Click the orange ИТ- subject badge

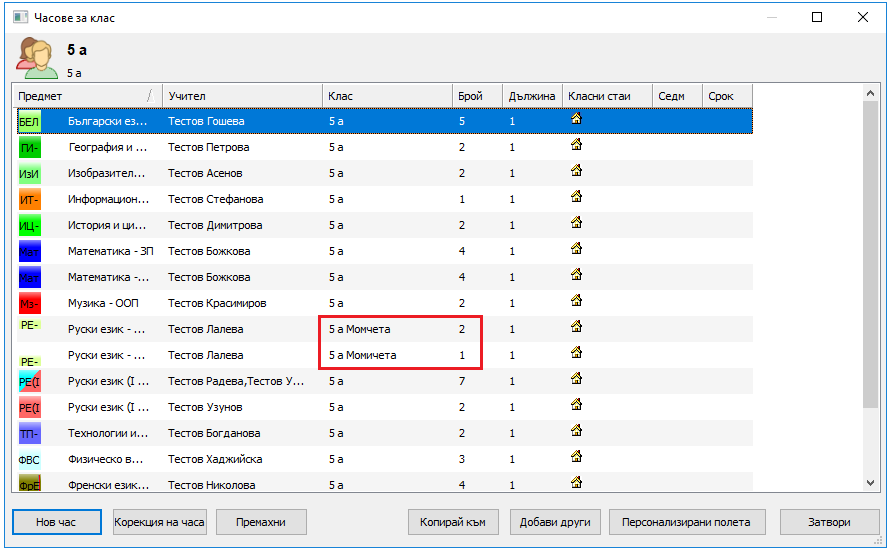coord(29,199)
